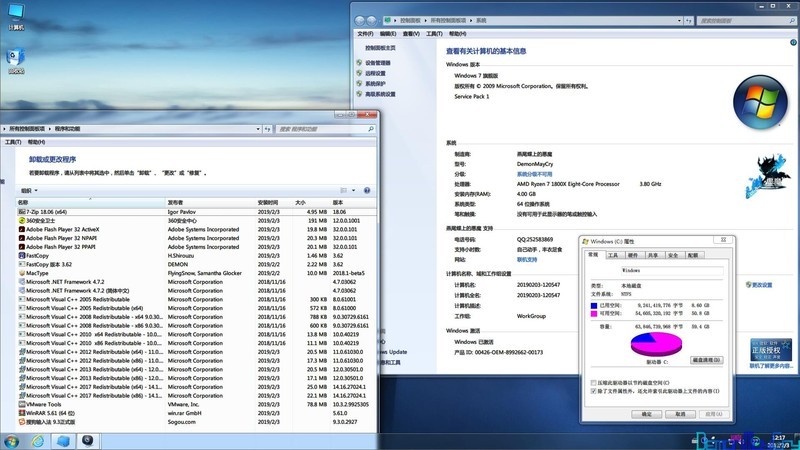Click the 系统分级不可用 link
Image resolution: width=800 pixels, height=450 pixels.
[534, 174]
